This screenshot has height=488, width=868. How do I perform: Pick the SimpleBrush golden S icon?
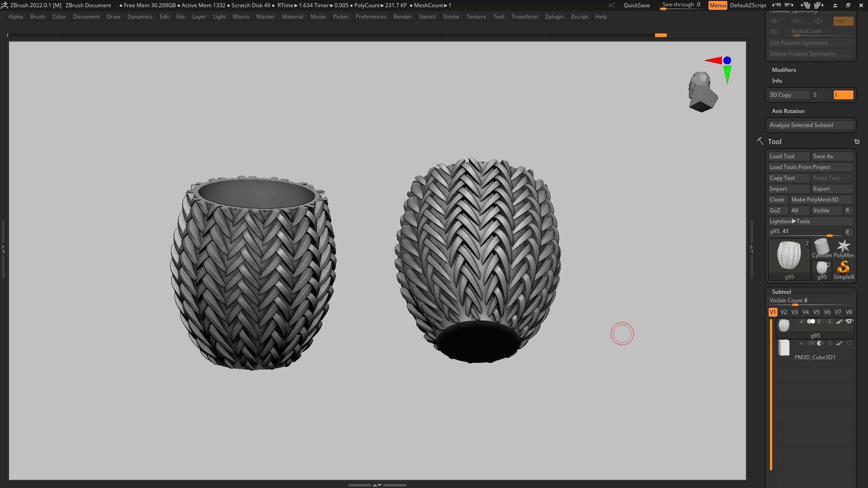843,268
